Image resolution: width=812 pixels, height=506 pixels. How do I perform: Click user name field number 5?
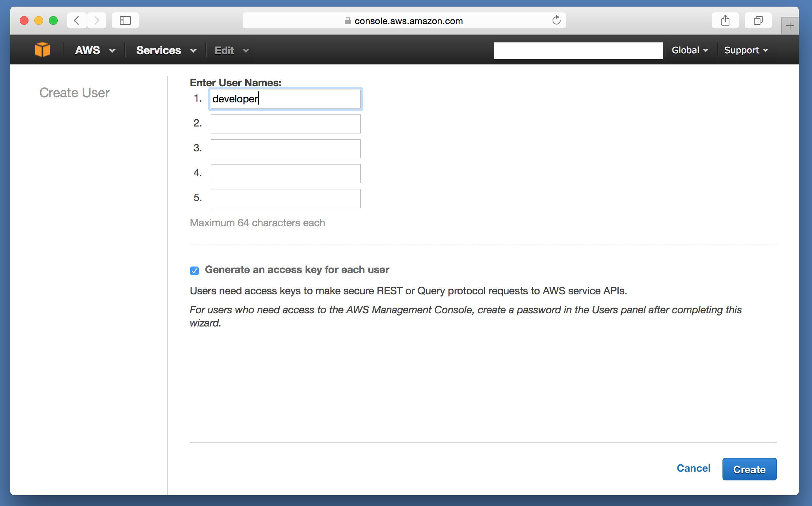[x=285, y=199]
